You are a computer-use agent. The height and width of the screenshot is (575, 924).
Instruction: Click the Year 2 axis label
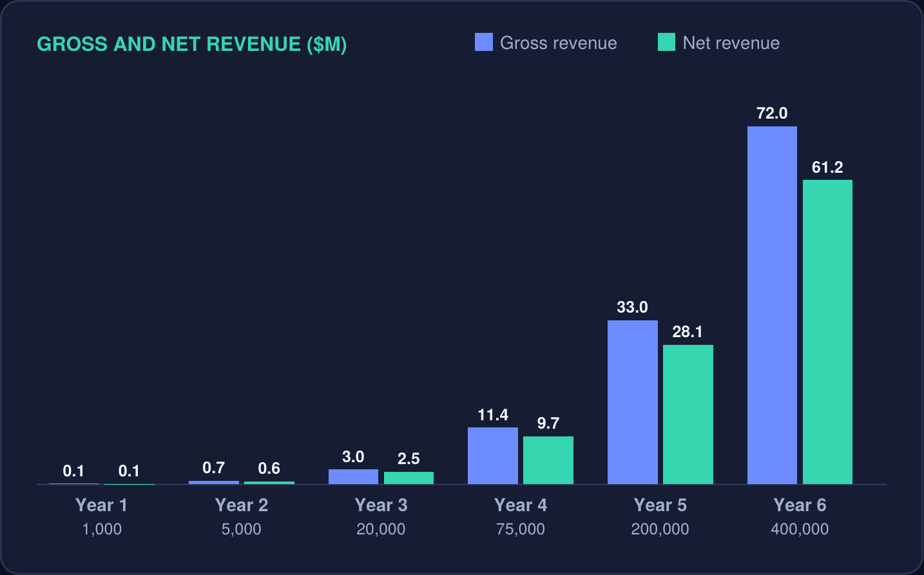(x=242, y=505)
